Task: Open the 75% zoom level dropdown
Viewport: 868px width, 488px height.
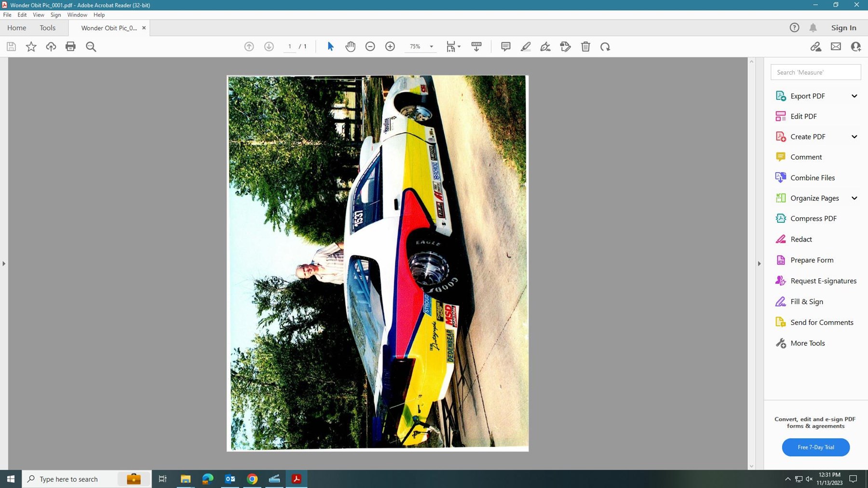Action: tap(431, 47)
